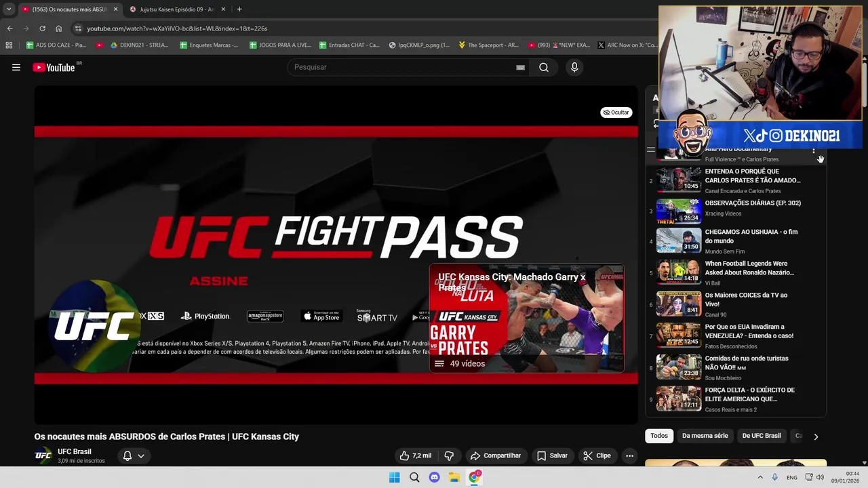Open site information icon in address bar
Viewport: 868px width, 488px height.
tap(78, 28)
